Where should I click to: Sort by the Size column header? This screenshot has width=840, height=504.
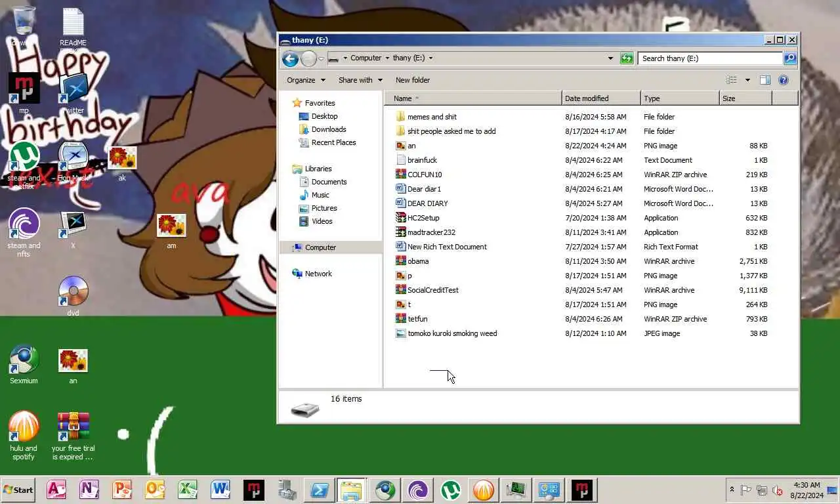[745, 98]
